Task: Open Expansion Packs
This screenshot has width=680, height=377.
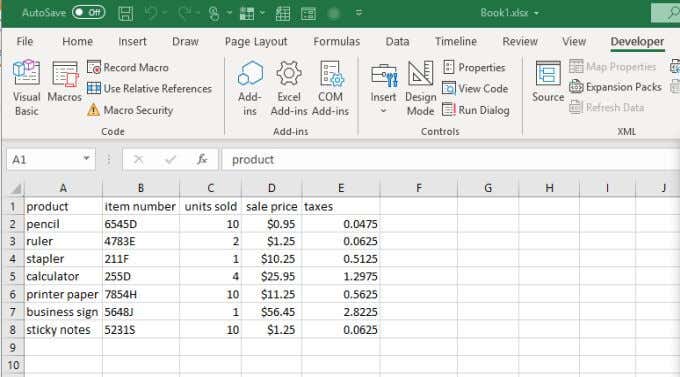Action: tap(615, 87)
